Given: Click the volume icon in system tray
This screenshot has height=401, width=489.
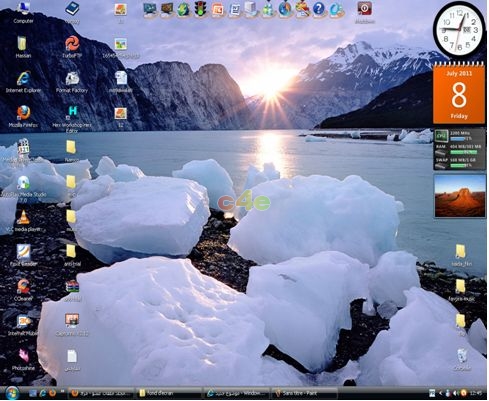Looking at the screenshot, I should (x=456, y=393).
